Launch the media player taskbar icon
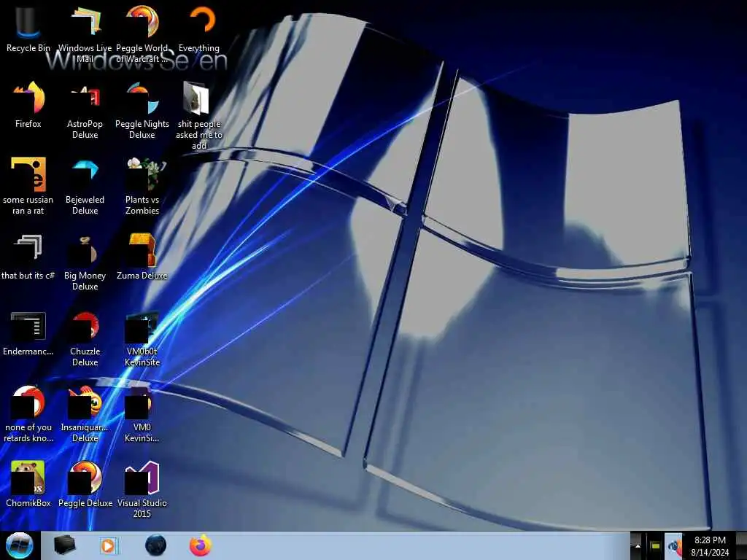The image size is (747, 560). coord(109,545)
